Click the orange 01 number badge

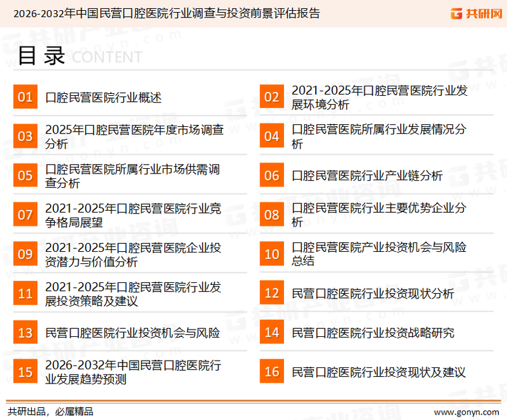(25, 97)
